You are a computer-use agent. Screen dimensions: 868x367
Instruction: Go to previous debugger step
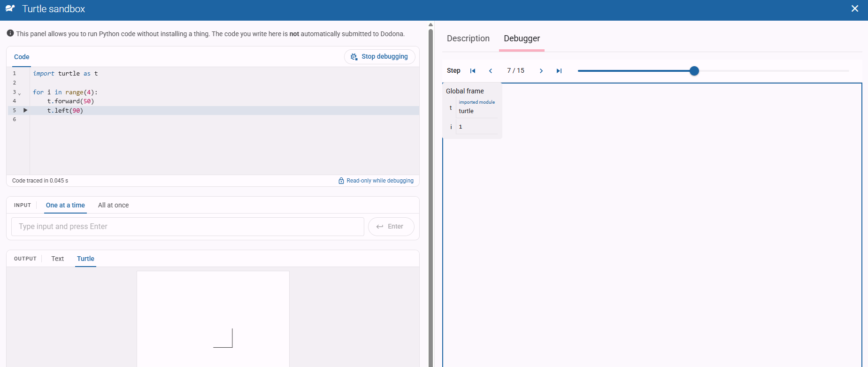tap(491, 71)
